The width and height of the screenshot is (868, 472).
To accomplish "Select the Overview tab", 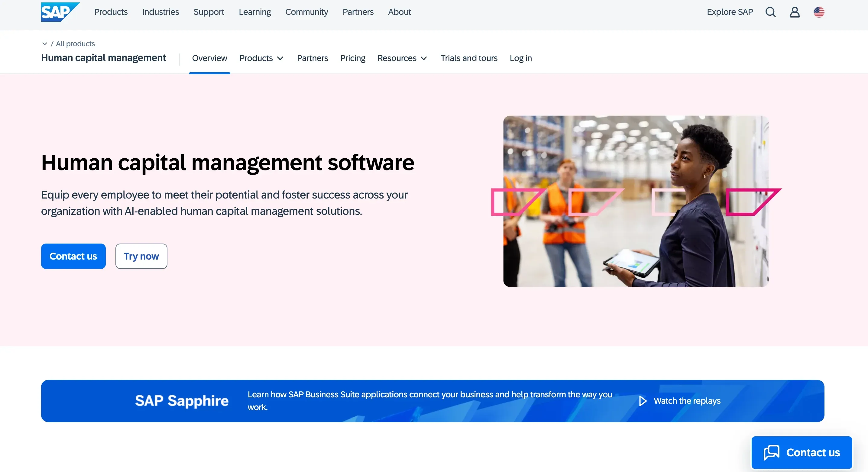I will [x=209, y=58].
